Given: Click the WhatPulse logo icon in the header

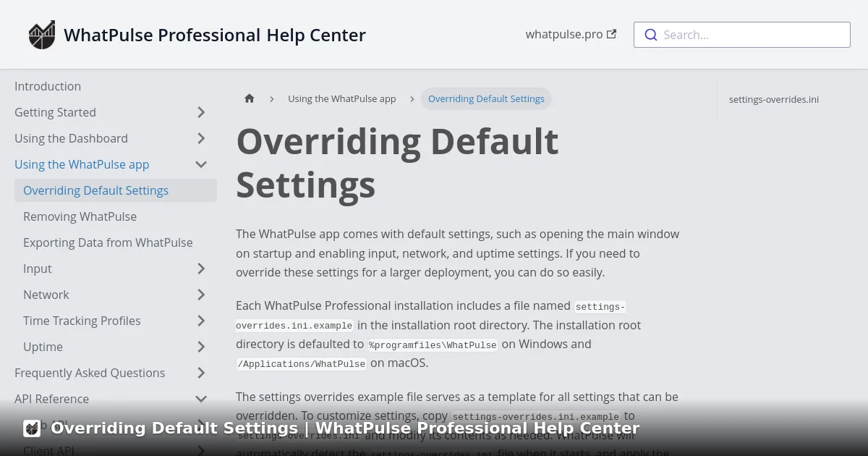Looking at the screenshot, I should coord(42,35).
